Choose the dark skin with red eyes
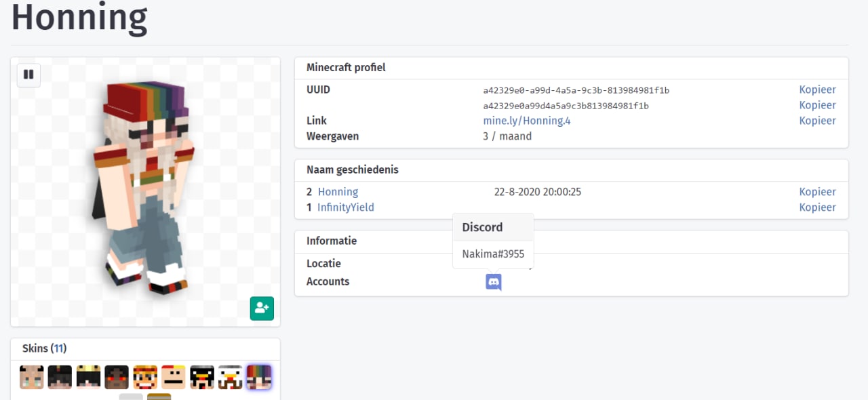 click(x=117, y=377)
